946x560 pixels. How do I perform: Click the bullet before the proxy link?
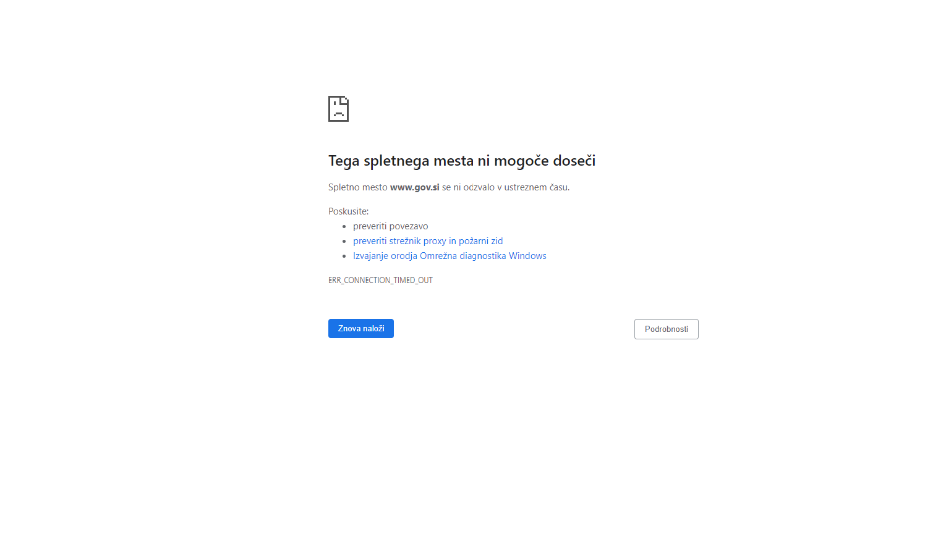coord(344,242)
